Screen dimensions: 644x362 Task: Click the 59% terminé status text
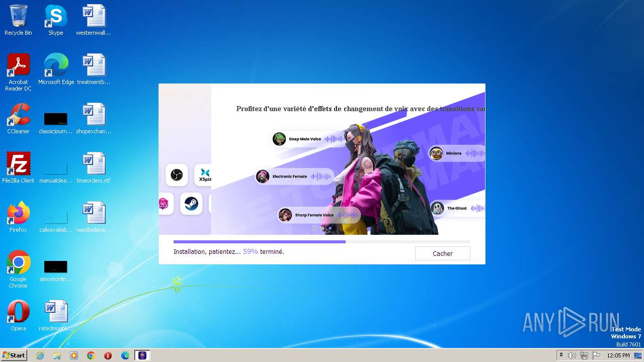pos(264,251)
